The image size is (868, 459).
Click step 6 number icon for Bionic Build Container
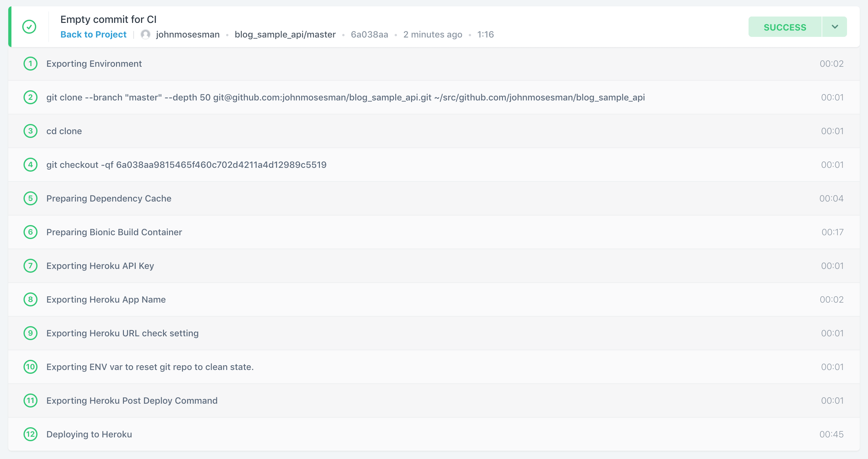click(30, 232)
